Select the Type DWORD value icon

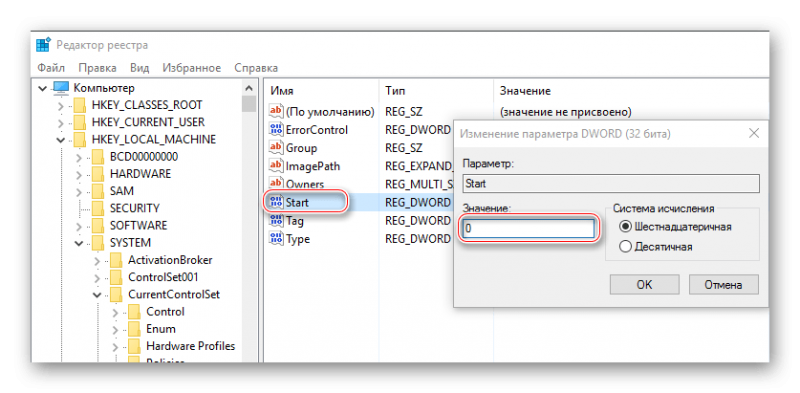point(276,239)
